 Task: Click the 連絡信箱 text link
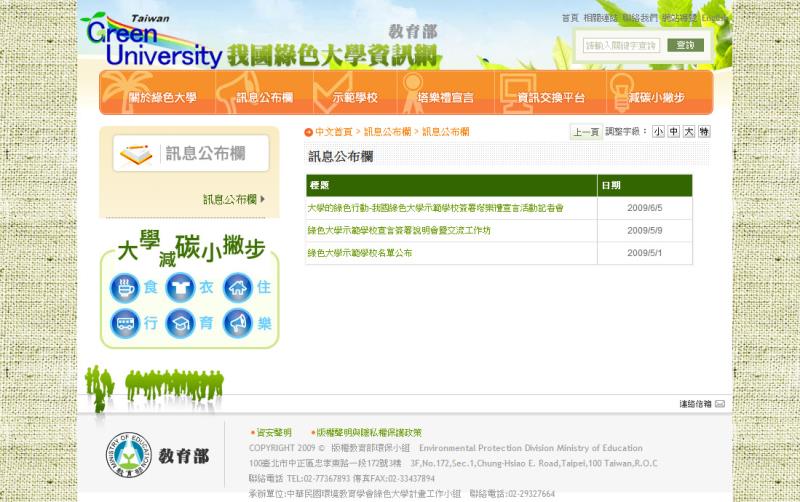(x=695, y=404)
